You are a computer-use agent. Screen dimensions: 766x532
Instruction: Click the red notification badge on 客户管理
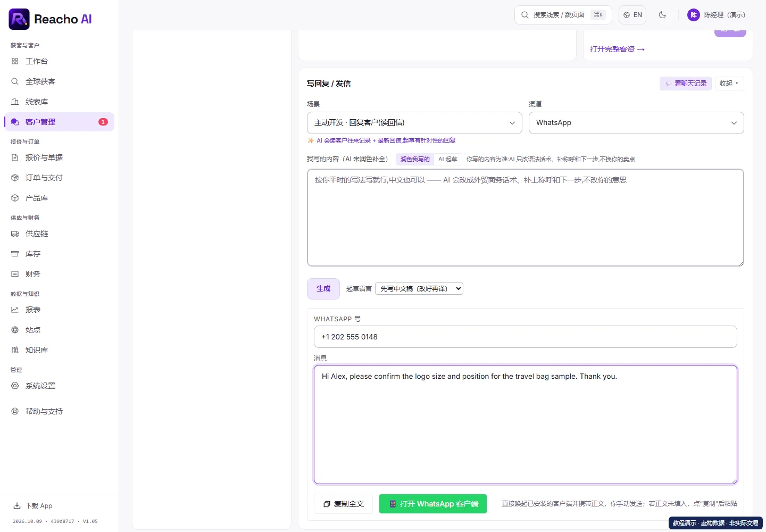click(x=103, y=122)
